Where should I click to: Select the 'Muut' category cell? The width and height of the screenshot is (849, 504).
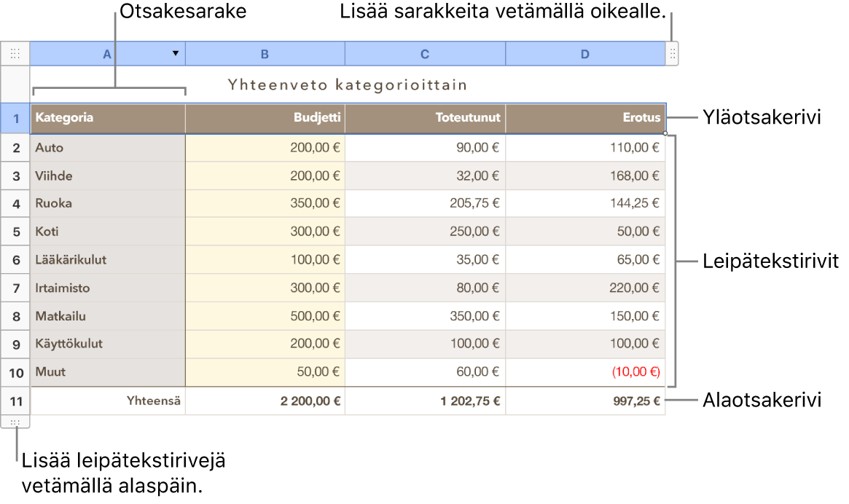(x=109, y=372)
